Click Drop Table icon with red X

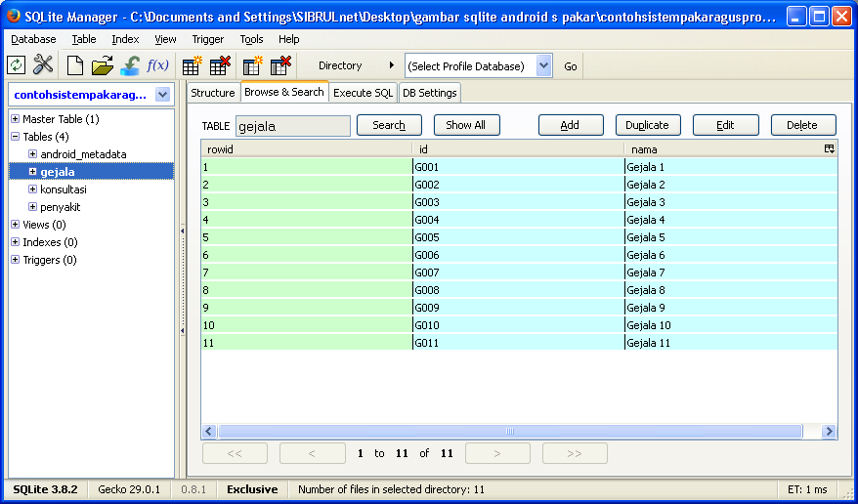(x=221, y=65)
